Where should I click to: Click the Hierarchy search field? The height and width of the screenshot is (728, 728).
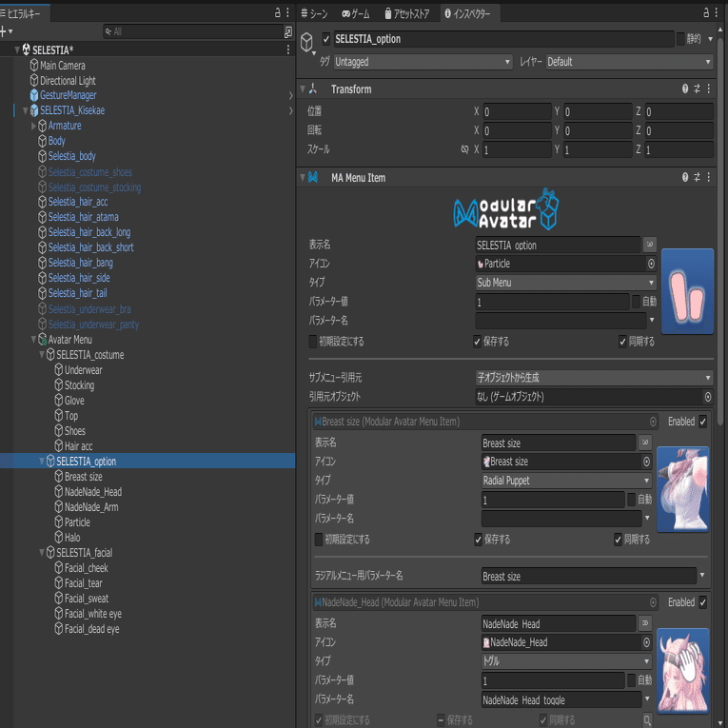click(x=192, y=31)
